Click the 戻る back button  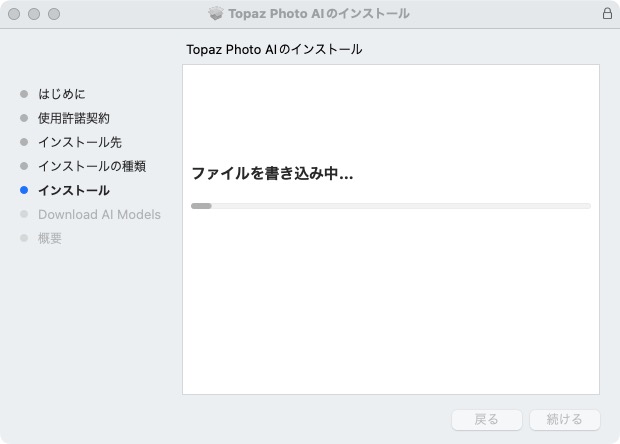pyautogui.click(x=487, y=419)
